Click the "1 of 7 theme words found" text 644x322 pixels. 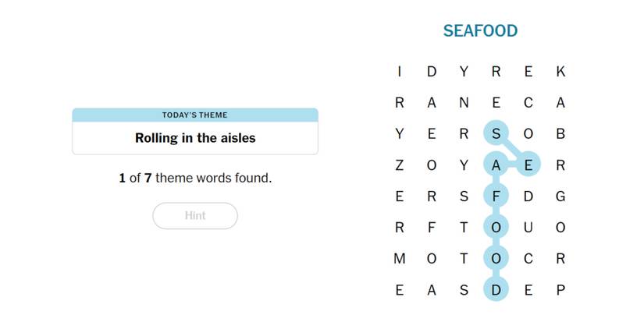pos(195,178)
